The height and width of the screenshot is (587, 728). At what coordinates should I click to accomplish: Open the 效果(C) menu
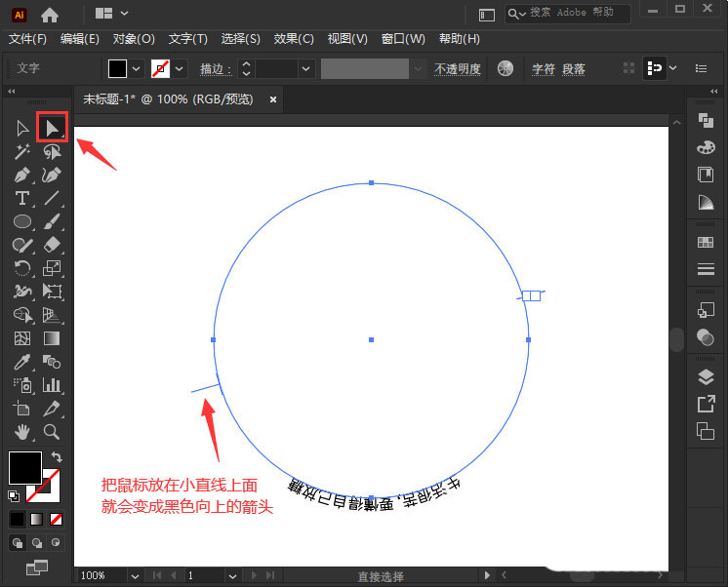point(294,39)
